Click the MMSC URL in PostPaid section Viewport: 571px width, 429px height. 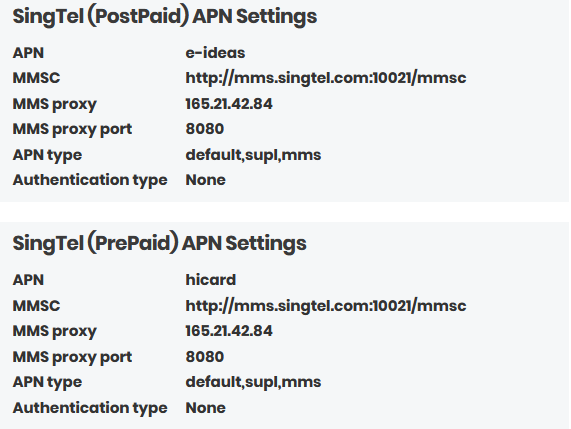326,78
